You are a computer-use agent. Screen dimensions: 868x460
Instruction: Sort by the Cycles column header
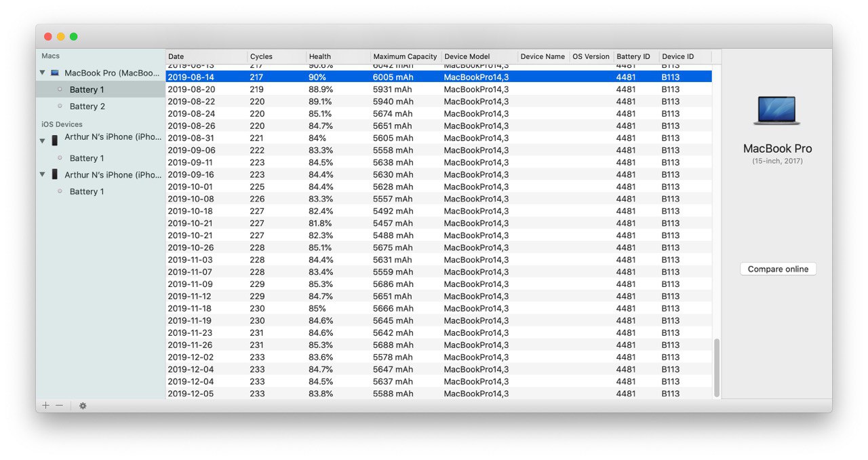point(277,56)
